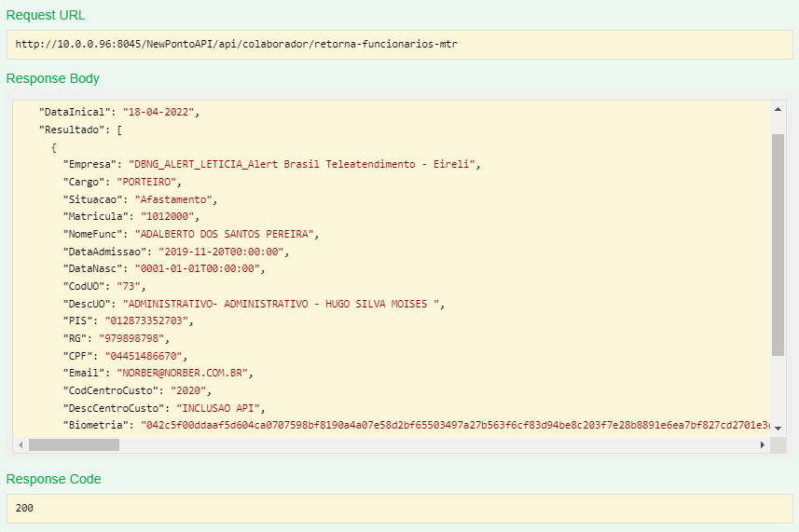
Task: Click the Request URL heading
Action: tap(48, 16)
